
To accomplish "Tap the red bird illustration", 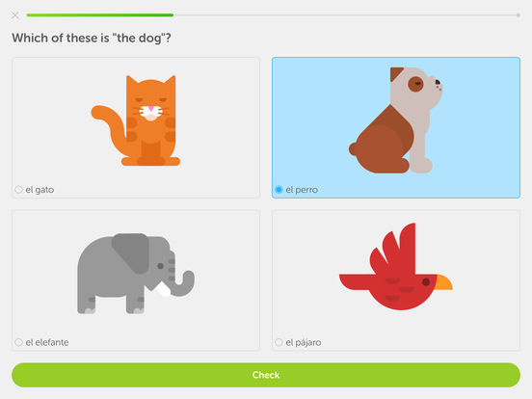I will click(x=395, y=266).
